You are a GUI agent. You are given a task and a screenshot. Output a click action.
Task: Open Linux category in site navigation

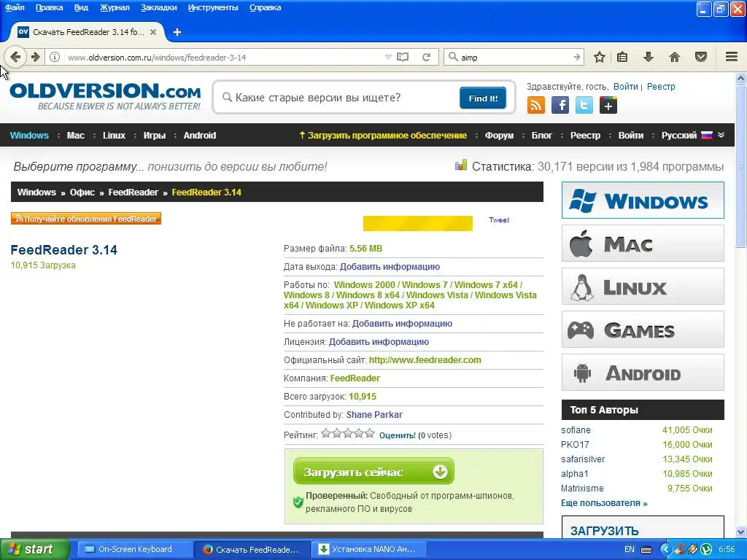pyautogui.click(x=114, y=135)
